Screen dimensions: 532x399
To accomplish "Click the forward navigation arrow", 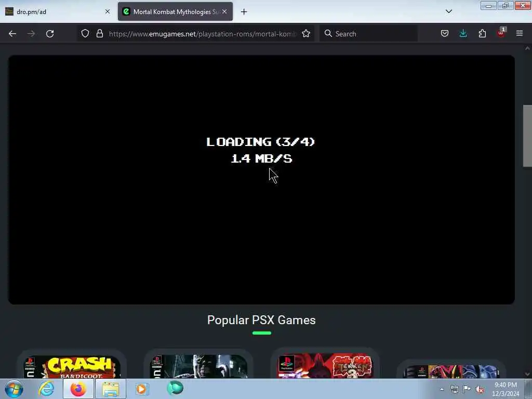I will click(x=31, y=34).
